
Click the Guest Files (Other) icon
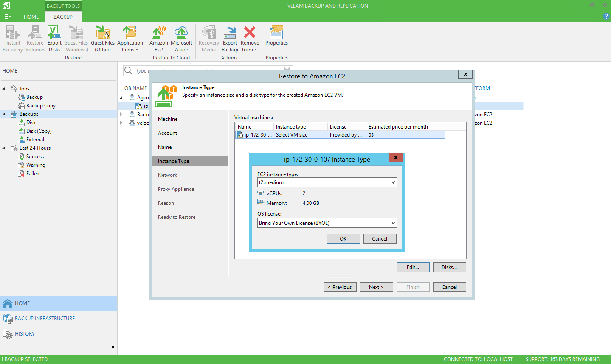tap(103, 33)
